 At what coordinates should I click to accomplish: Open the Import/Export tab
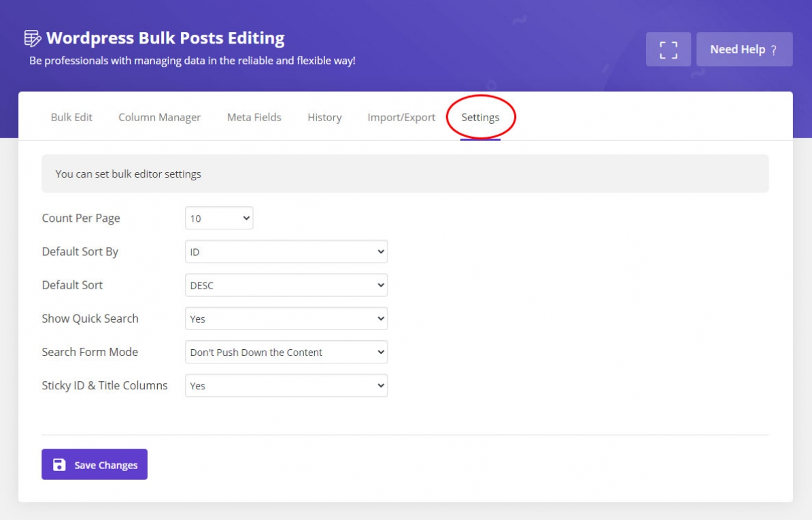(x=401, y=117)
